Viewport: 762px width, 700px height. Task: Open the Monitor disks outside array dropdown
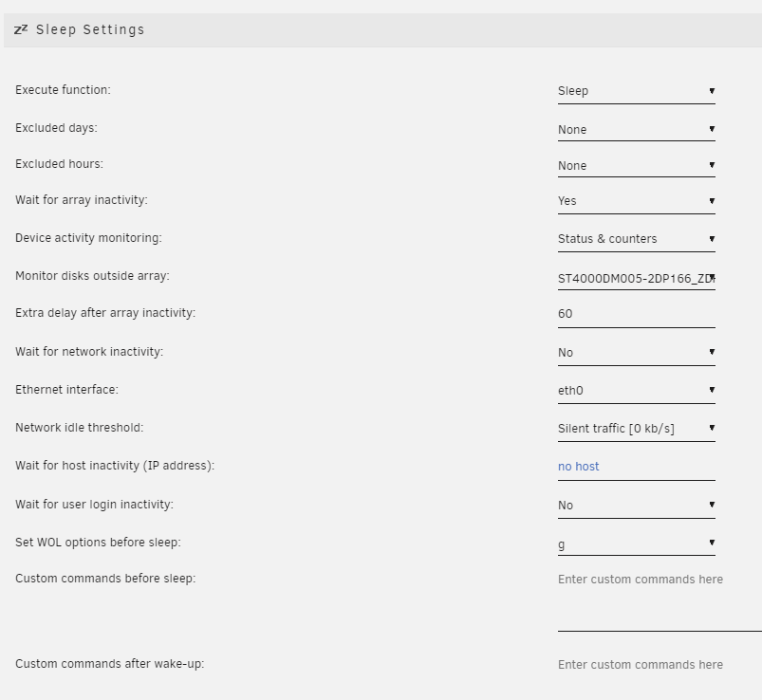[x=636, y=278]
